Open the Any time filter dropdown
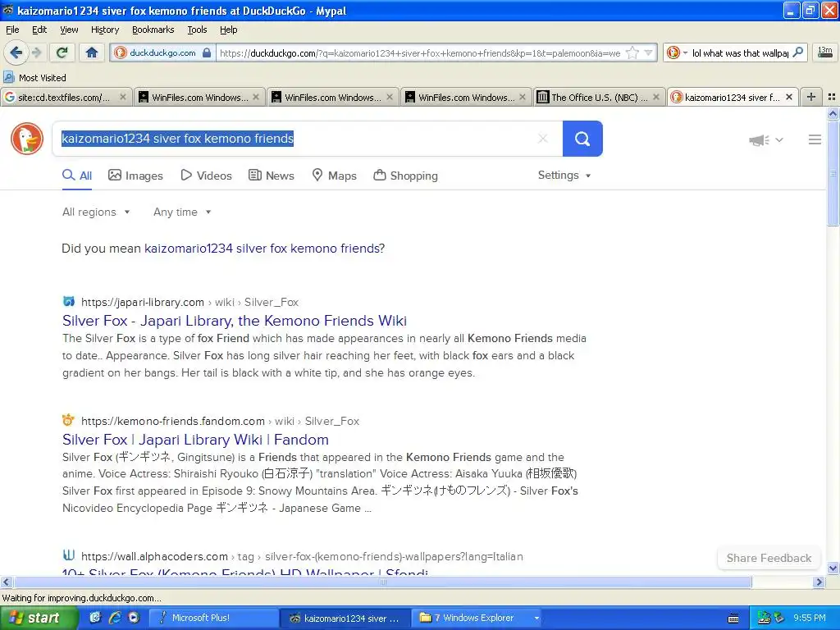840x630 pixels. click(x=182, y=212)
